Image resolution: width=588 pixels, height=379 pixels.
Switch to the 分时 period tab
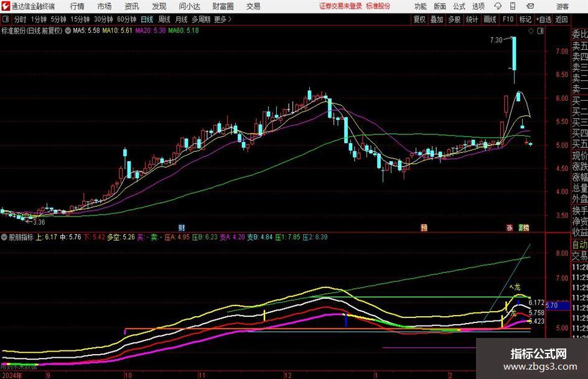(21, 19)
